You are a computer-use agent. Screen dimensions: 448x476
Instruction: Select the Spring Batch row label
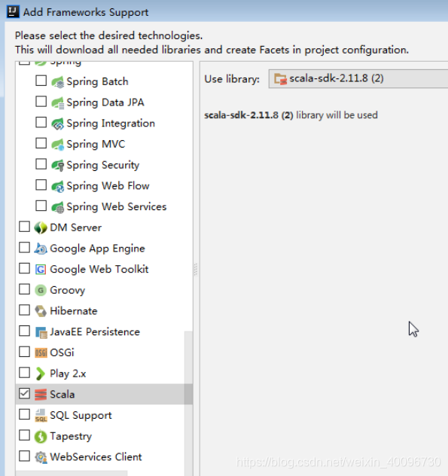(97, 82)
